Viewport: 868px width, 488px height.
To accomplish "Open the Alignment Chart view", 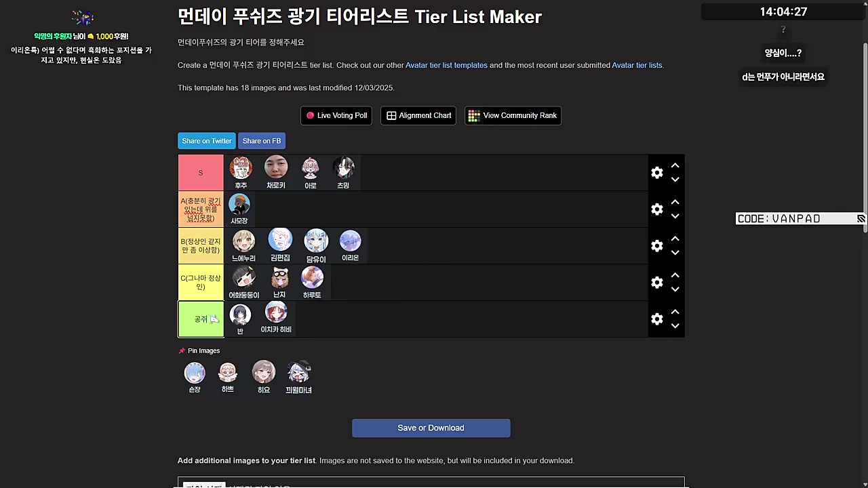I will point(418,115).
